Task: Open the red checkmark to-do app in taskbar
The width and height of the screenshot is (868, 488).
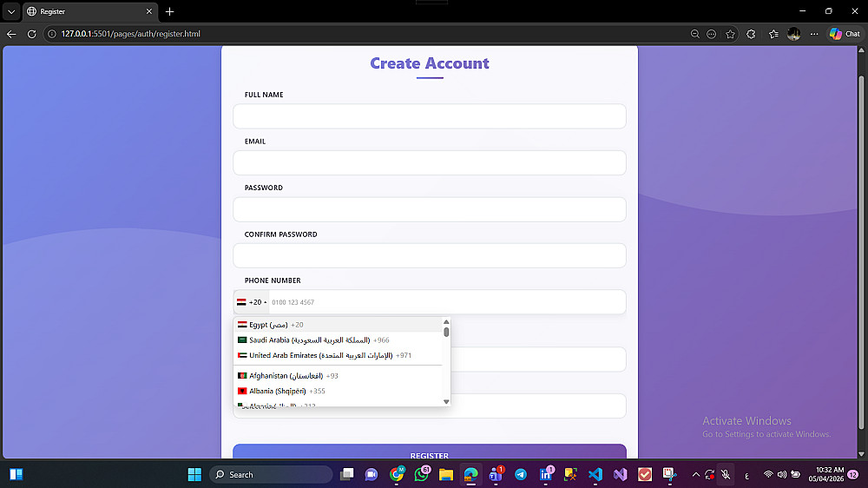Action: [645, 475]
